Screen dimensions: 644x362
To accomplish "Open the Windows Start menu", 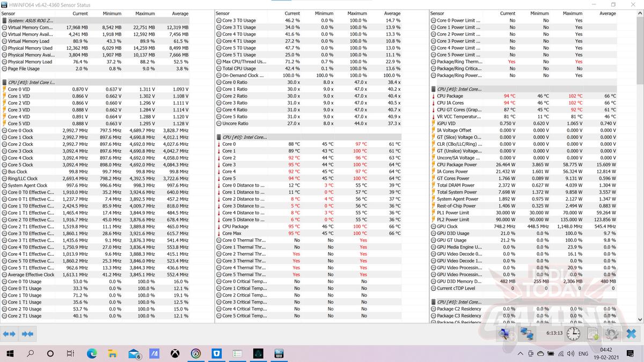I will [x=11, y=354].
